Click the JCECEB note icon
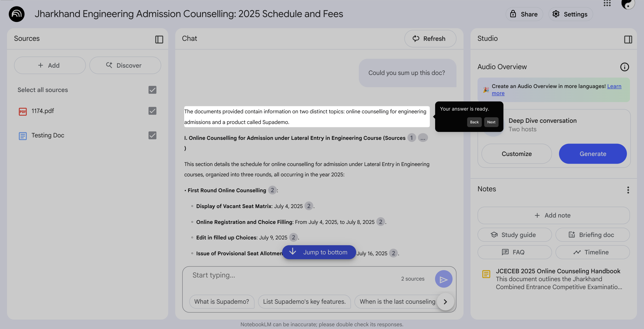 point(486,274)
